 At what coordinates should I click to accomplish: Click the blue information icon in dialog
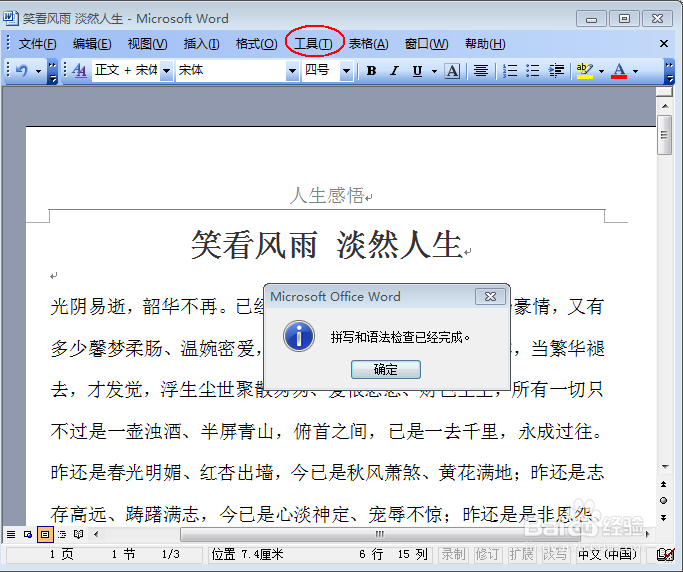(x=299, y=336)
